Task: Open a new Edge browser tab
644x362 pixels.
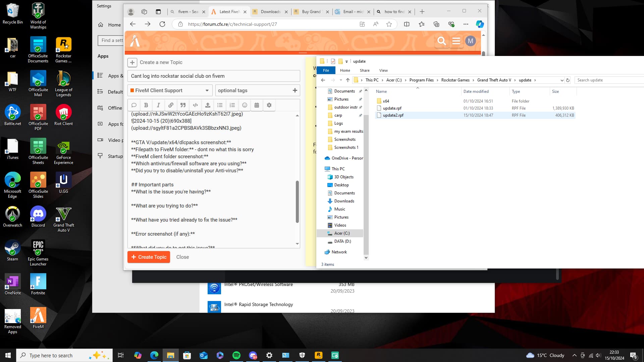Action: pos(422,12)
